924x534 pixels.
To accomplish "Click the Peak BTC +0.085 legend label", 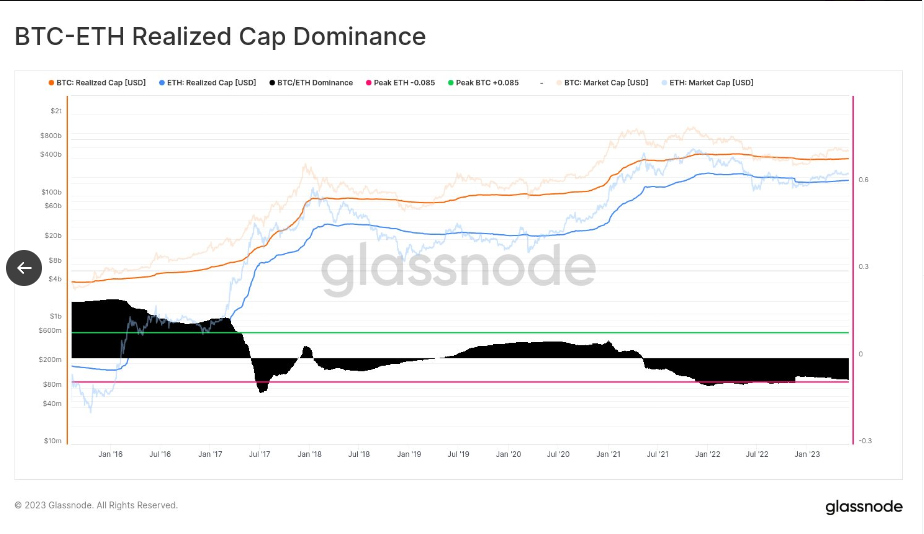I will click(x=487, y=83).
